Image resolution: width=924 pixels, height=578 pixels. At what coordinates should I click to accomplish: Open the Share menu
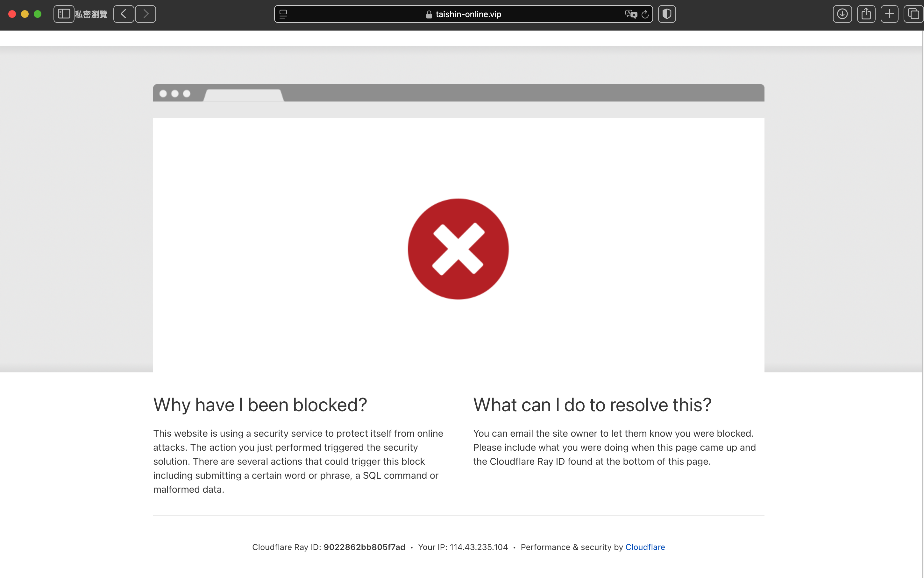click(x=866, y=14)
